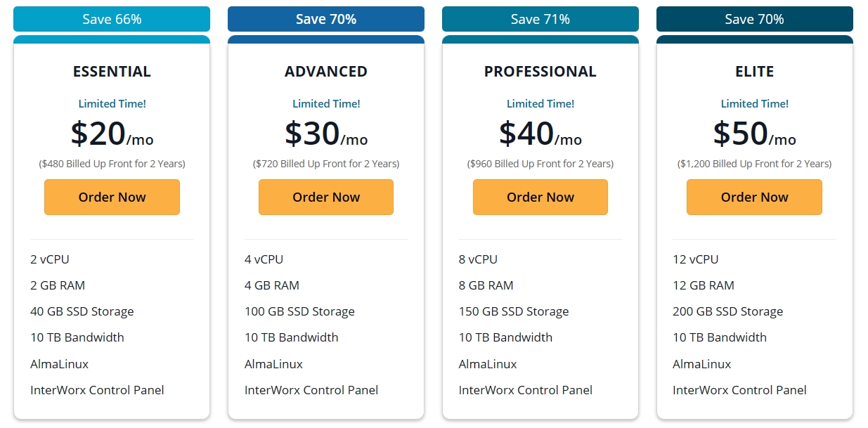Click the $30/mo price

tap(326, 134)
